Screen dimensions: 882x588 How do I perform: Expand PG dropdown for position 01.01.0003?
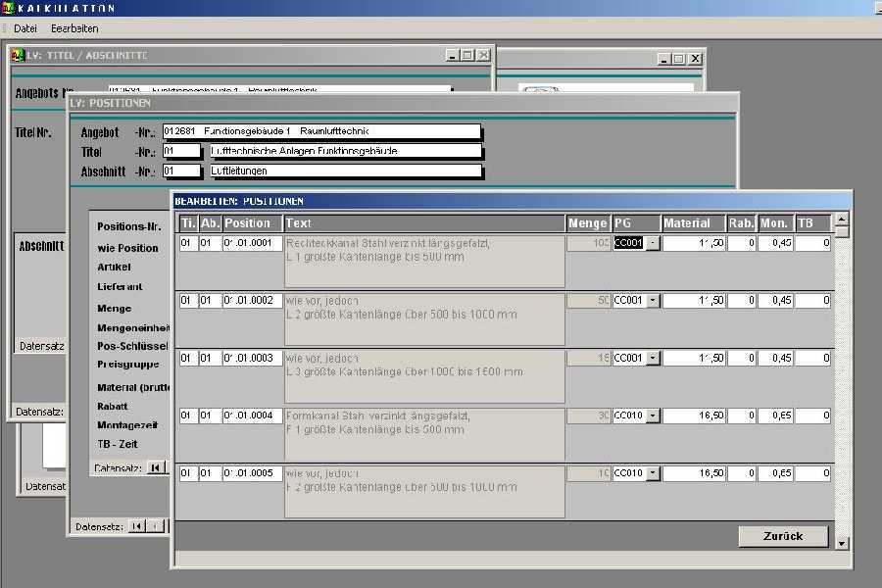[653, 359]
